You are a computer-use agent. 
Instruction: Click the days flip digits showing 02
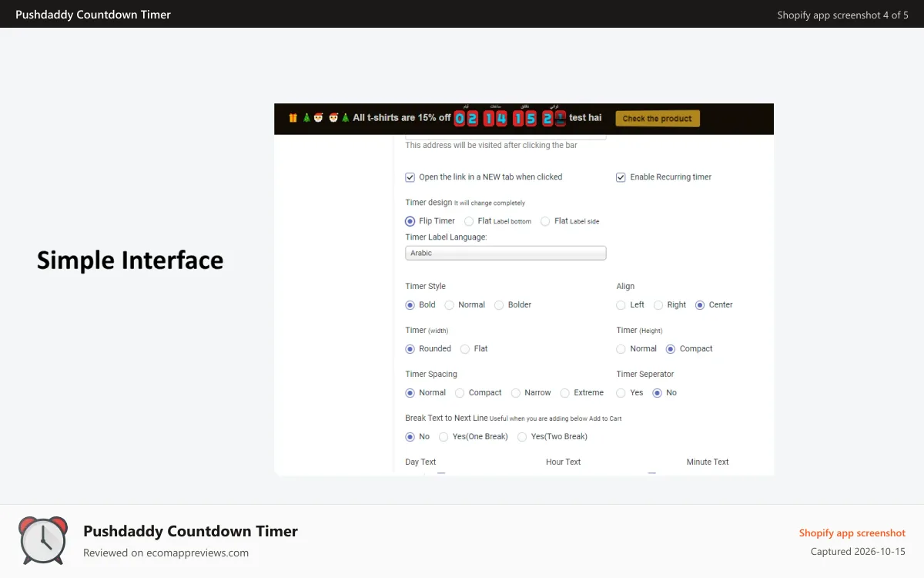[466, 118]
